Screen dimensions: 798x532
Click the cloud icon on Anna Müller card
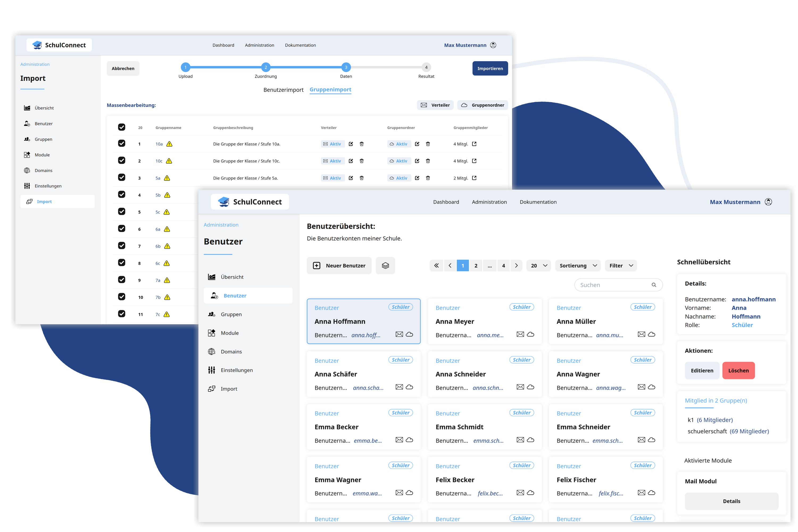pyautogui.click(x=652, y=335)
